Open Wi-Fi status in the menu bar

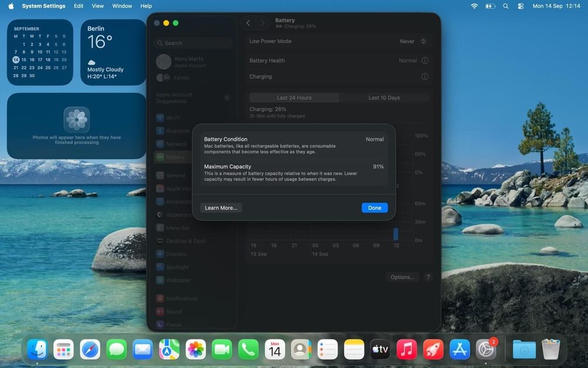click(x=475, y=6)
